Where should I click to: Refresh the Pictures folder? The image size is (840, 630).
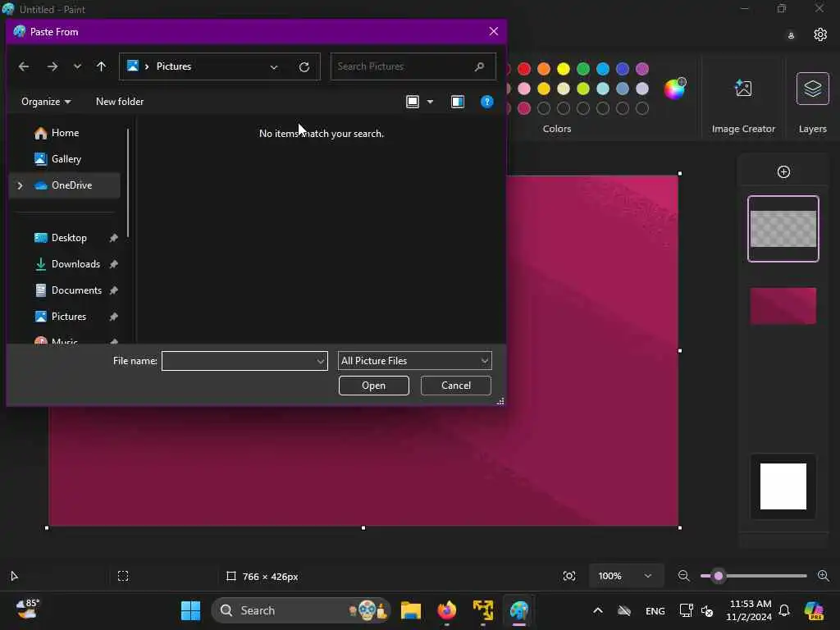click(x=304, y=67)
